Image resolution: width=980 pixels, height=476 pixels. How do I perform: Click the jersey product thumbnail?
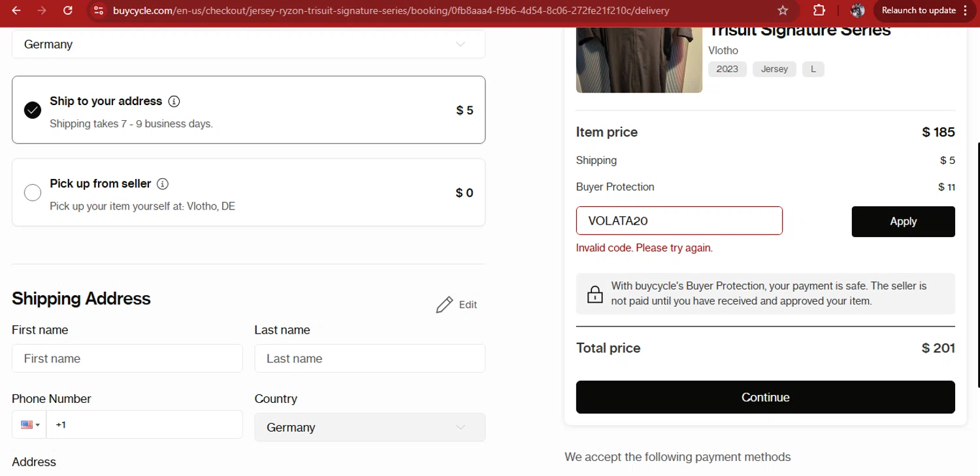click(639, 60)
